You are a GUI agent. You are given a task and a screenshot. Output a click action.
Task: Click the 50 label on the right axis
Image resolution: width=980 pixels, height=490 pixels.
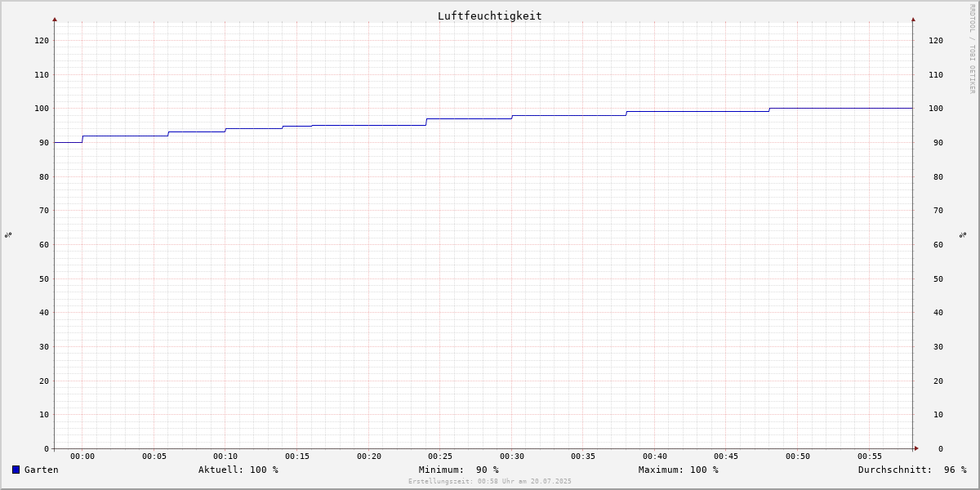938,278
